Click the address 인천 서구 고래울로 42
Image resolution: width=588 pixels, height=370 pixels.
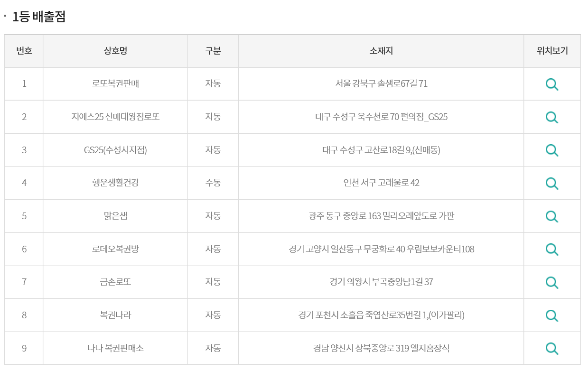(x=381, y=183)
